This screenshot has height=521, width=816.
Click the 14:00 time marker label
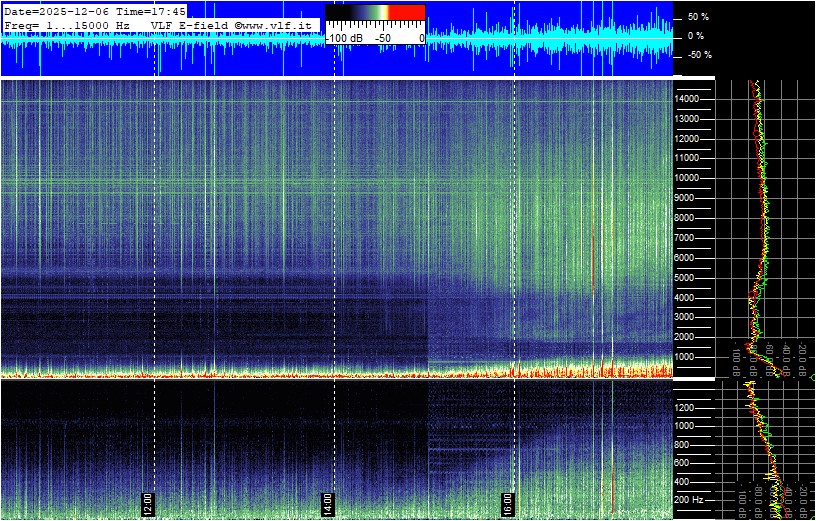click(327, 501)
